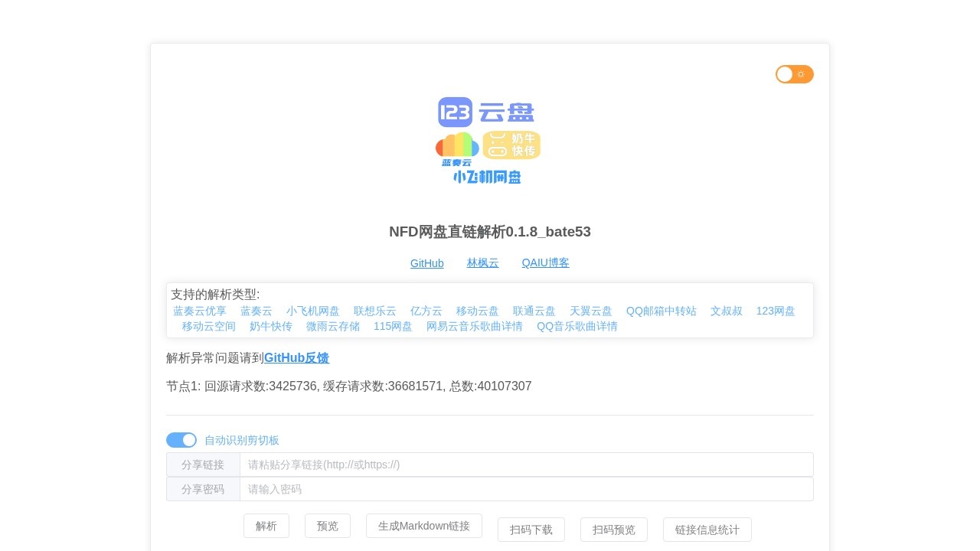Select the 天翼云盘 parse type link

coord(591,311)
